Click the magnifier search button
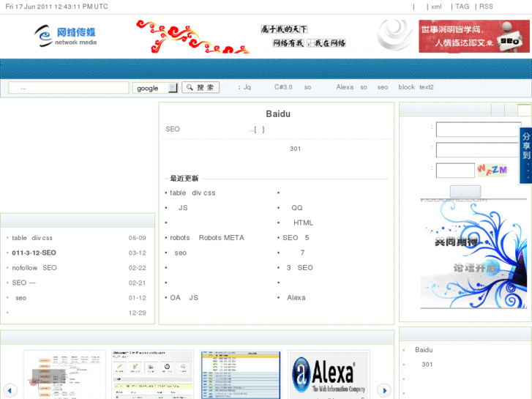Viewport: 532px width, 399px height. point(201,87)
